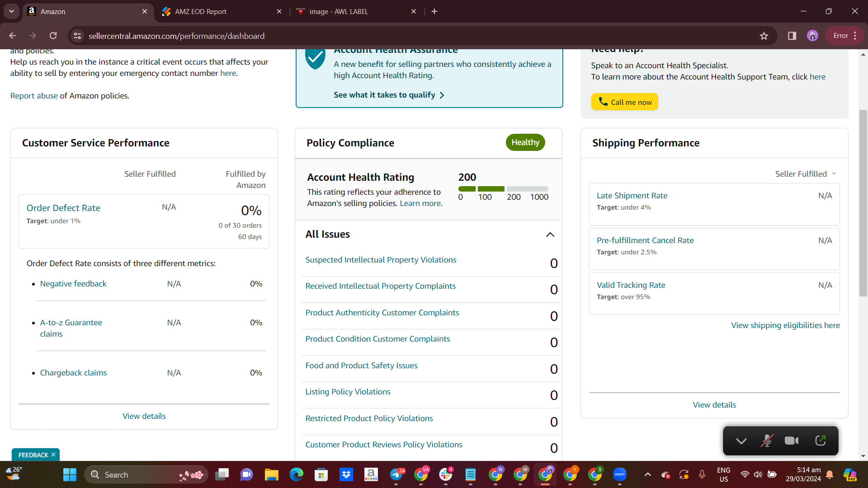
Task: Open Telegram from the taskbar
Action: (x=396, y=474)
